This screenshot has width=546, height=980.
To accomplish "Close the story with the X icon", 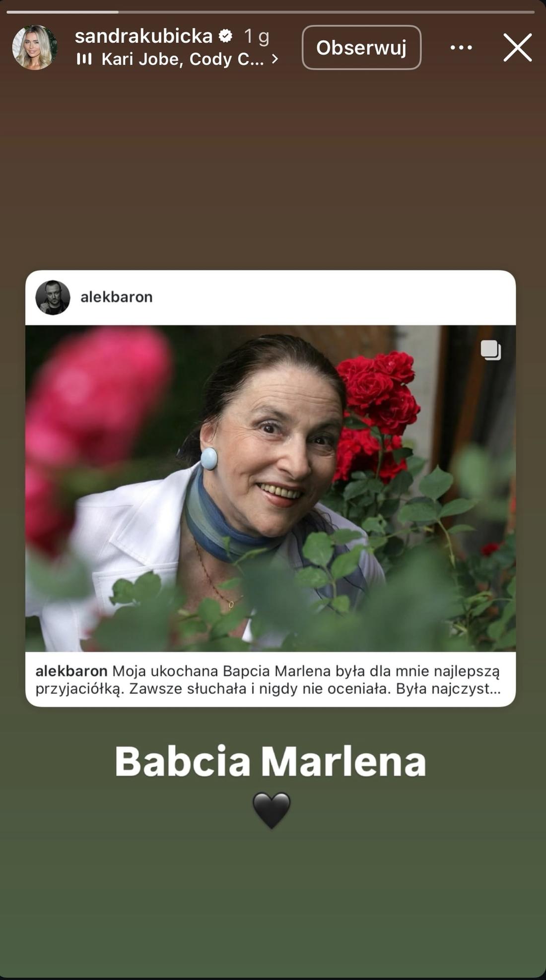I will [518, 48].
